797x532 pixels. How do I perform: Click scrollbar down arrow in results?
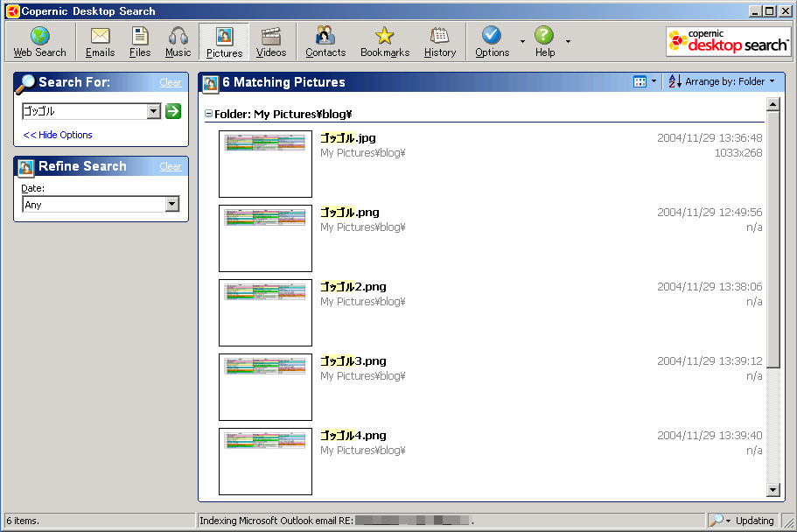(773, 490)
